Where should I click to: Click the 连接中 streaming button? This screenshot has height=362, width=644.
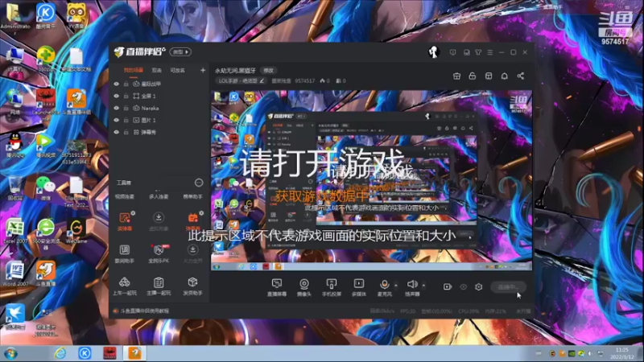click(508, 287)
